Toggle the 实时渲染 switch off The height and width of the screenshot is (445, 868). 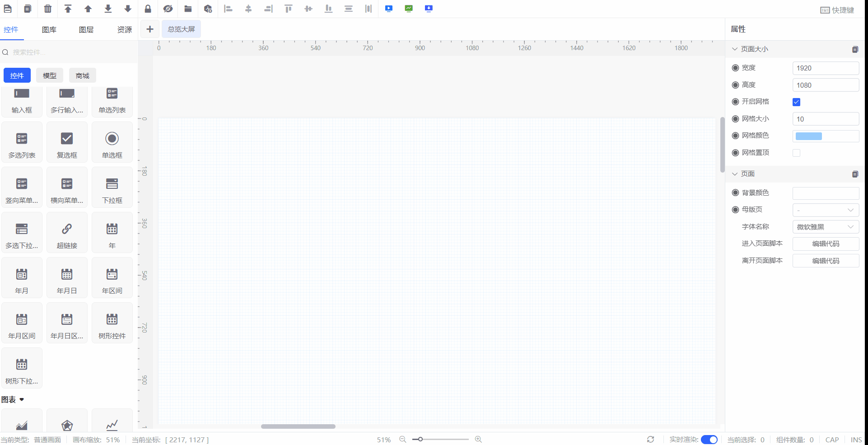pos(709,440)
